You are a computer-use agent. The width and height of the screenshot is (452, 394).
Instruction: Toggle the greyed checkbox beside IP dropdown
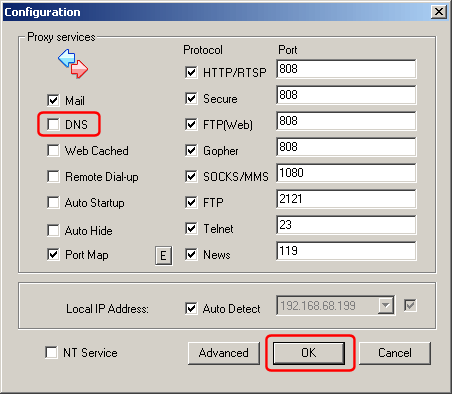[410, 305]
